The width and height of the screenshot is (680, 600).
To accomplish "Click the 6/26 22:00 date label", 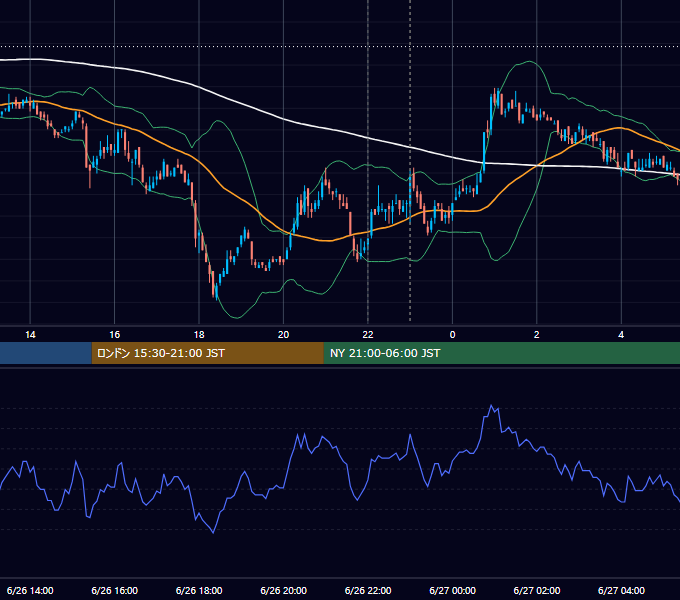I will [368, 590].
